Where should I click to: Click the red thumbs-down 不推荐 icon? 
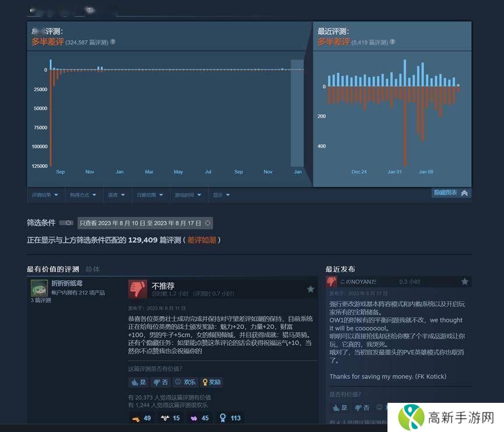pyautogui.click(x=138, y=289)
